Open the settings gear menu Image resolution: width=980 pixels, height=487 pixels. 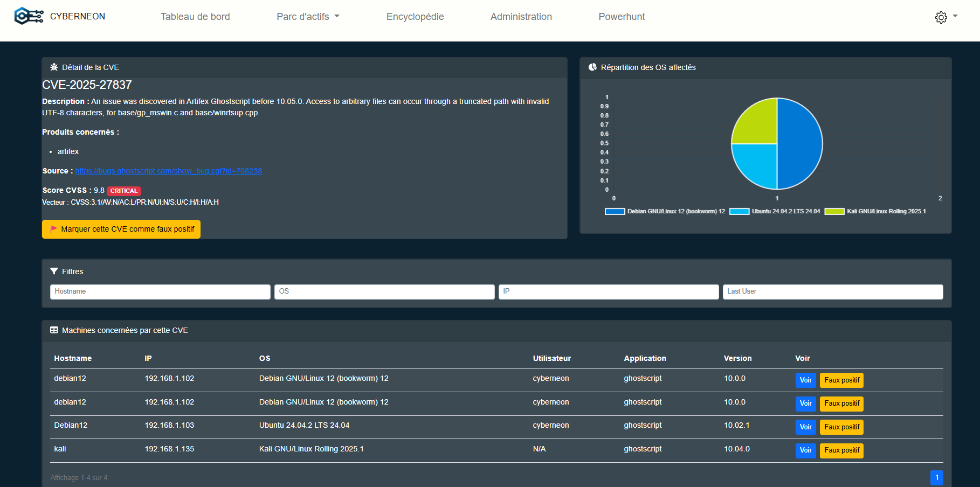pos(946,17)
